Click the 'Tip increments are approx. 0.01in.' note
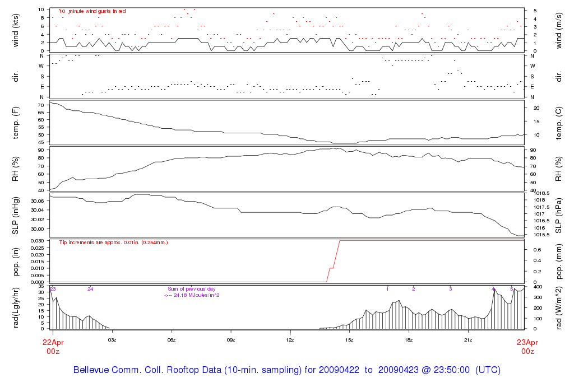Screen dimensions: 574x392 [x=113, y=242]
